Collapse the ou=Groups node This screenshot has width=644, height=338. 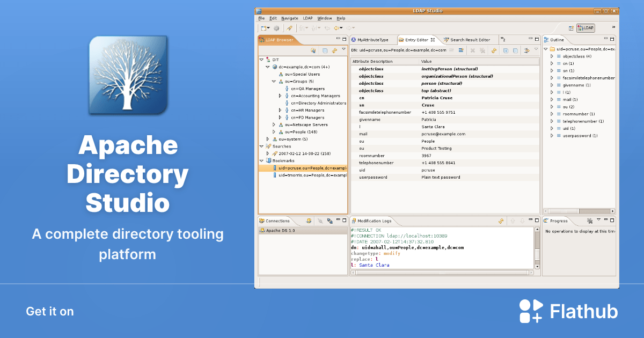[x=274, y=82]
